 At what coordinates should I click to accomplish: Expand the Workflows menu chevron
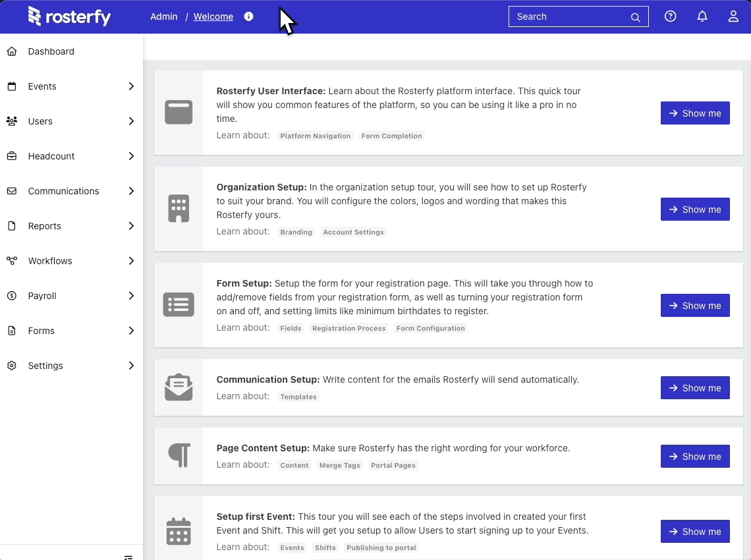pos(131,261)
